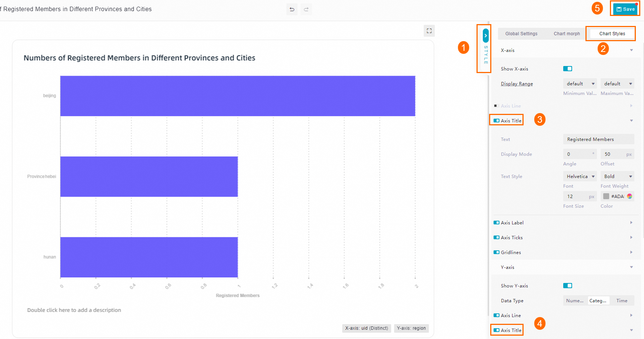This screenshot has width=644, height=339.
Task: Select the hunan bar in the chart
Action: point(149,257)
